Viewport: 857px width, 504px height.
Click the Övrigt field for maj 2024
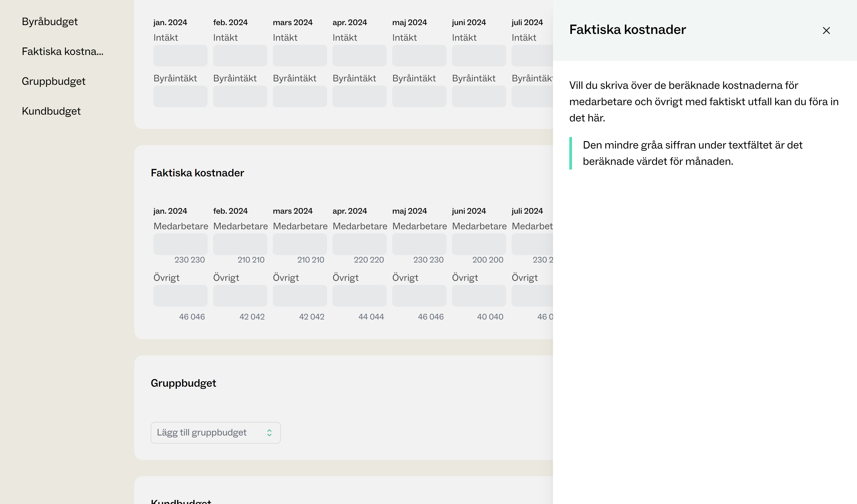pos(419,296)
